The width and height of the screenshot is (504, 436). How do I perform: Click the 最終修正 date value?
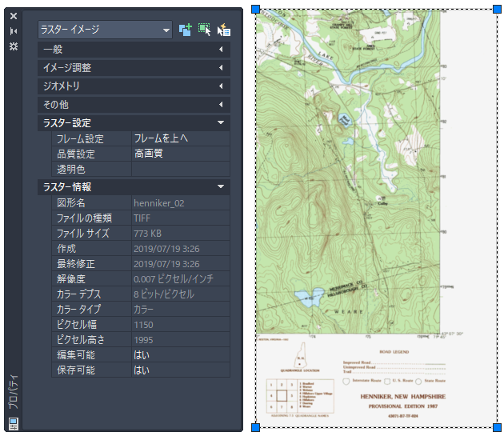[181, 264]
